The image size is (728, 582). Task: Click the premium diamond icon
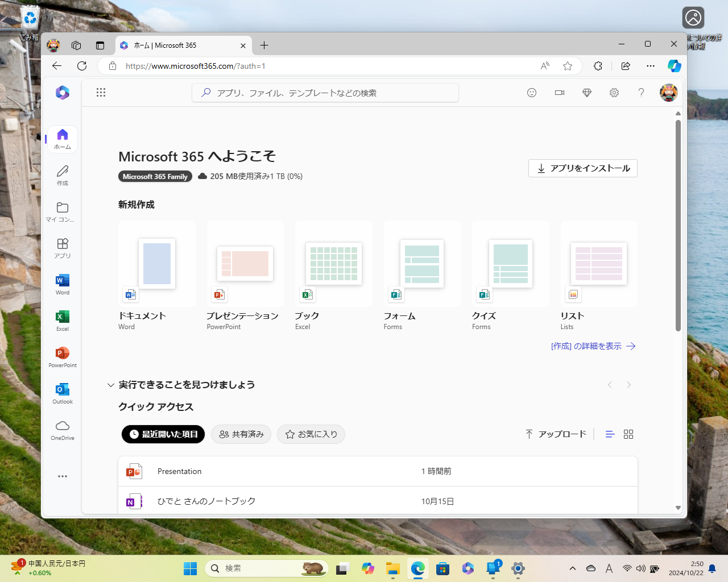tap(586, 92)
